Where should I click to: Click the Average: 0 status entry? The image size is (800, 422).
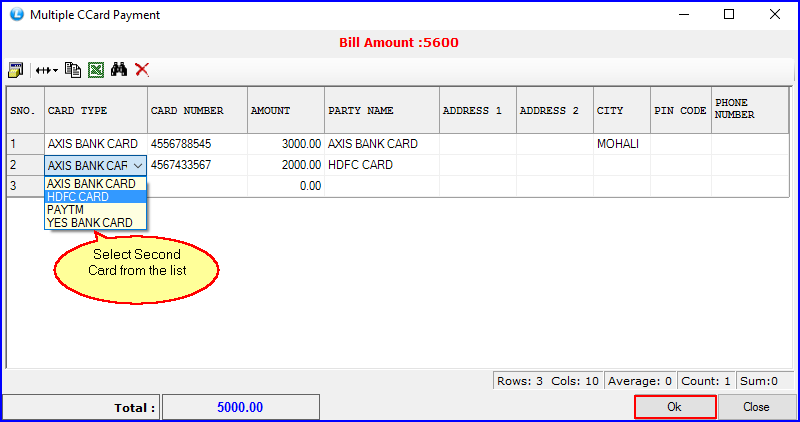[640, 381]
